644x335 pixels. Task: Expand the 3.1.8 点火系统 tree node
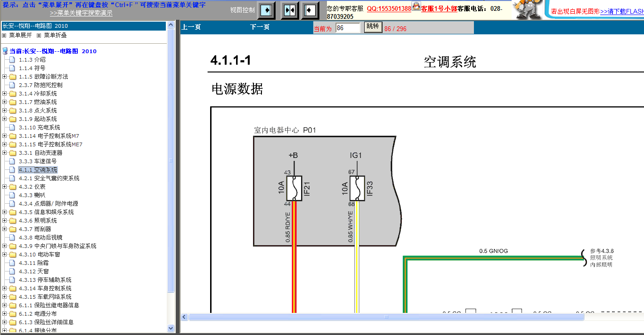pos(5,111)
